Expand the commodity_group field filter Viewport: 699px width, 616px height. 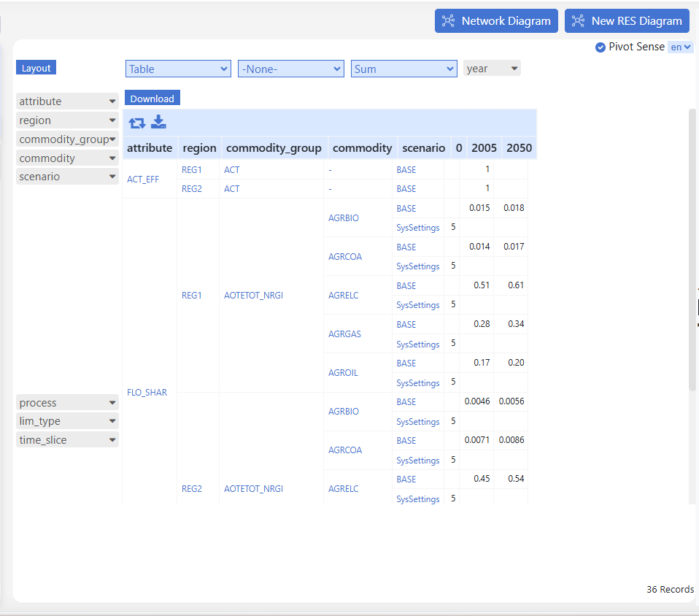(x=67, y=139)
